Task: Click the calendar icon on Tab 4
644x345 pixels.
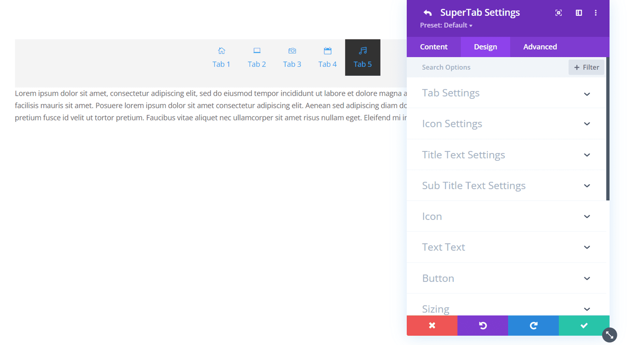Action: 327,50
